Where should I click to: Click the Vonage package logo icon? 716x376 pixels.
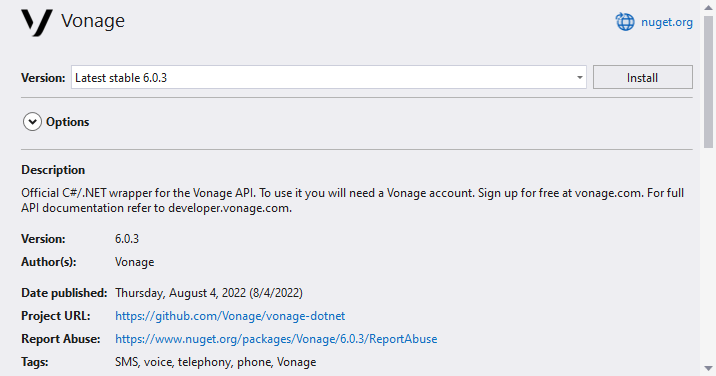coord(37,22)
